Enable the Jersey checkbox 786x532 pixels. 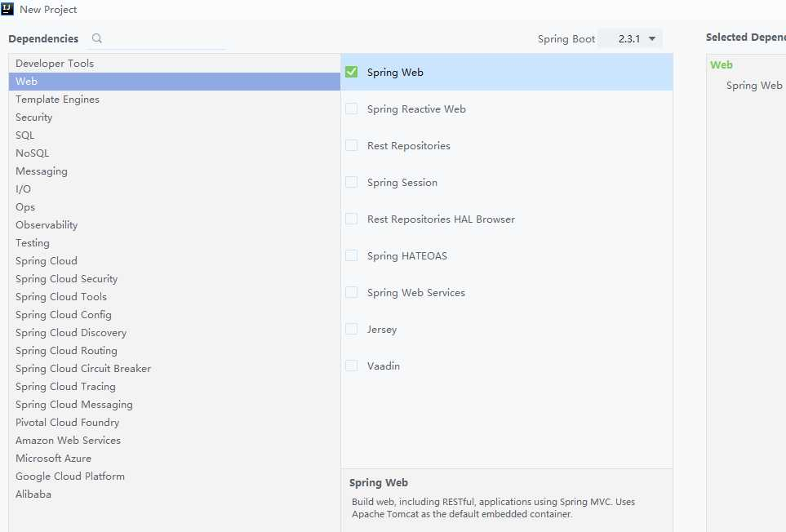pos(352,329)
